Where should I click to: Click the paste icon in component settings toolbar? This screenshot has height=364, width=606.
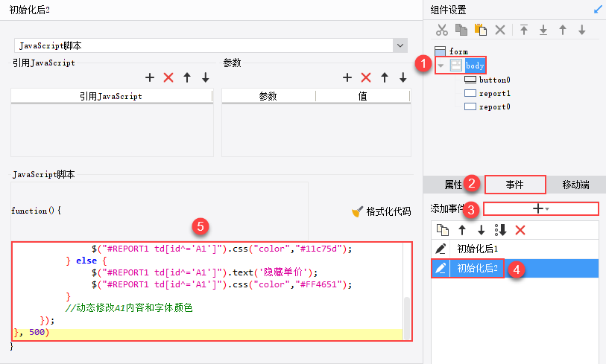click(x=480, y=30)
